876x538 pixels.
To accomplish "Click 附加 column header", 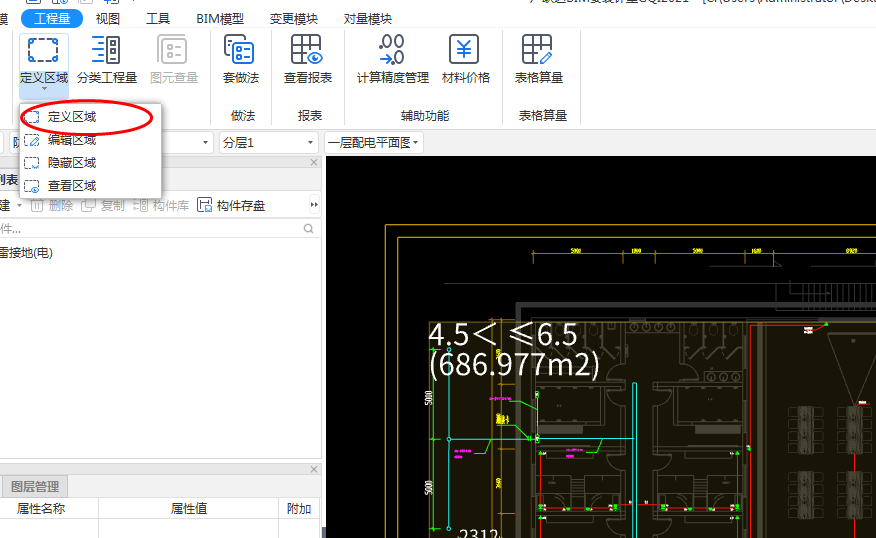I will [x=299, y=508].
